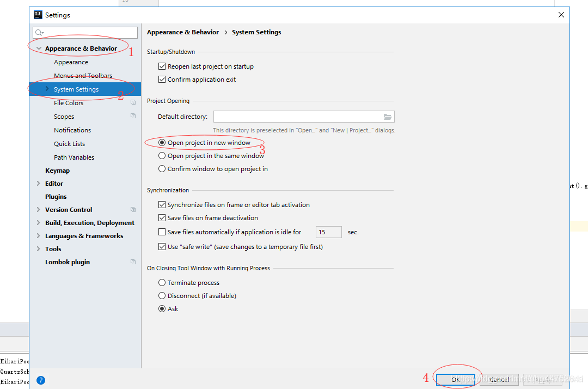Click the Apply button
This screenshot has height=389, width=588.
543,380
